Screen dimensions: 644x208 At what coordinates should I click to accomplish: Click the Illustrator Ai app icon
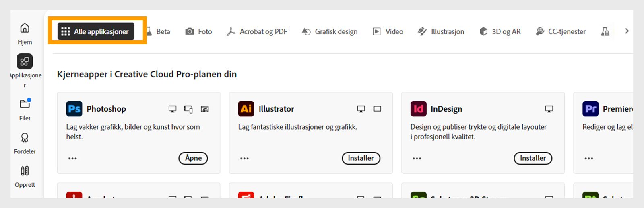click(x=246, y=109)
